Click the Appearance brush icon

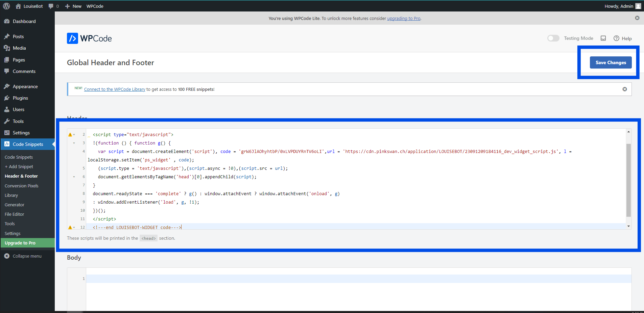coord(7,86)
